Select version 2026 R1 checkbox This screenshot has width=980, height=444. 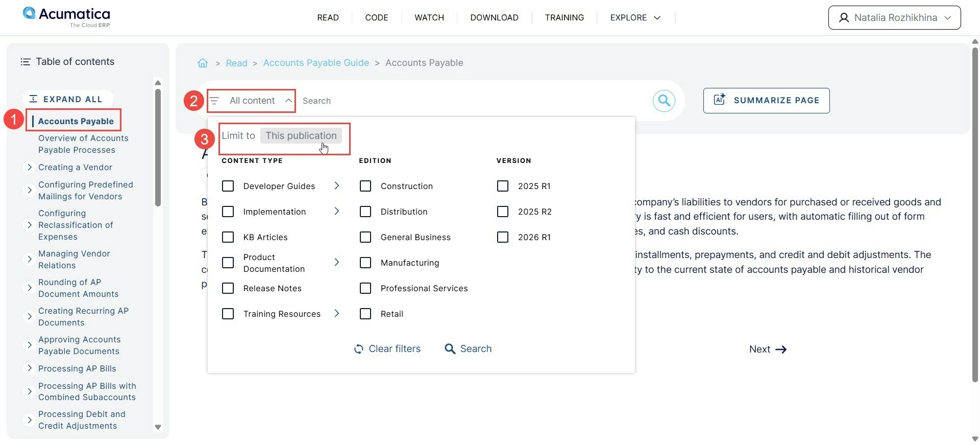(503, 237)
